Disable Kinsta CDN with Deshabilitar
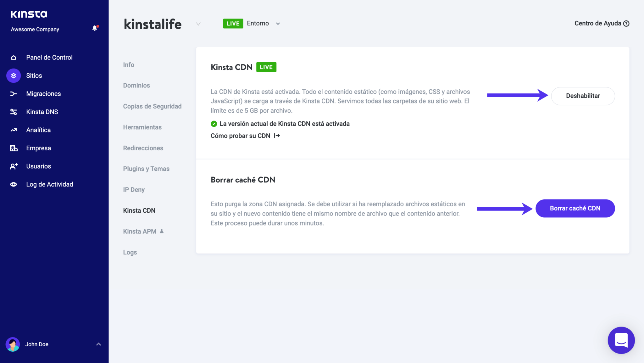Image resolution: width=644 pixels, height=363 pixels. point(582,96)
